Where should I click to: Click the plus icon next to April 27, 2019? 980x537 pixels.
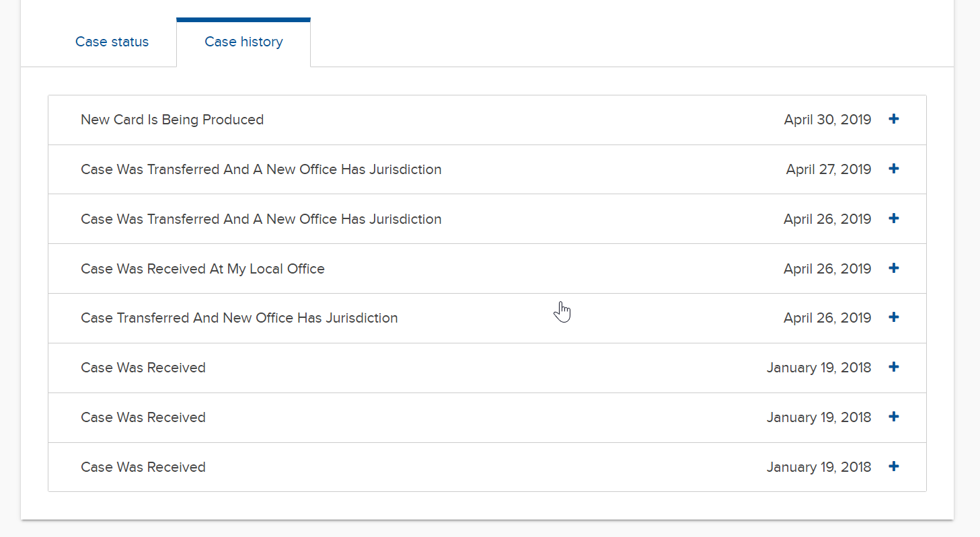(893, 169)
